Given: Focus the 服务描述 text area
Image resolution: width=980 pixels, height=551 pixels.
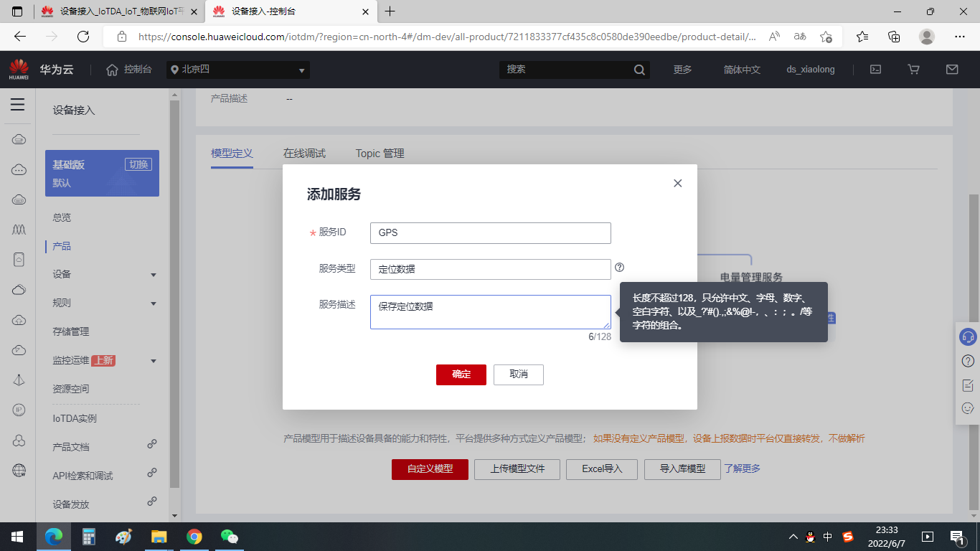Looking at the screenshot, I should point(491,312).
